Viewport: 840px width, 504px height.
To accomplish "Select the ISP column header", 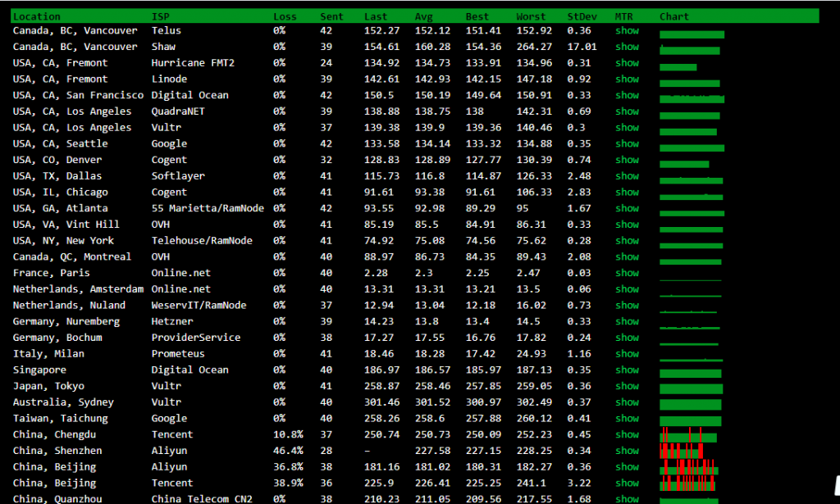I will 161,16.
